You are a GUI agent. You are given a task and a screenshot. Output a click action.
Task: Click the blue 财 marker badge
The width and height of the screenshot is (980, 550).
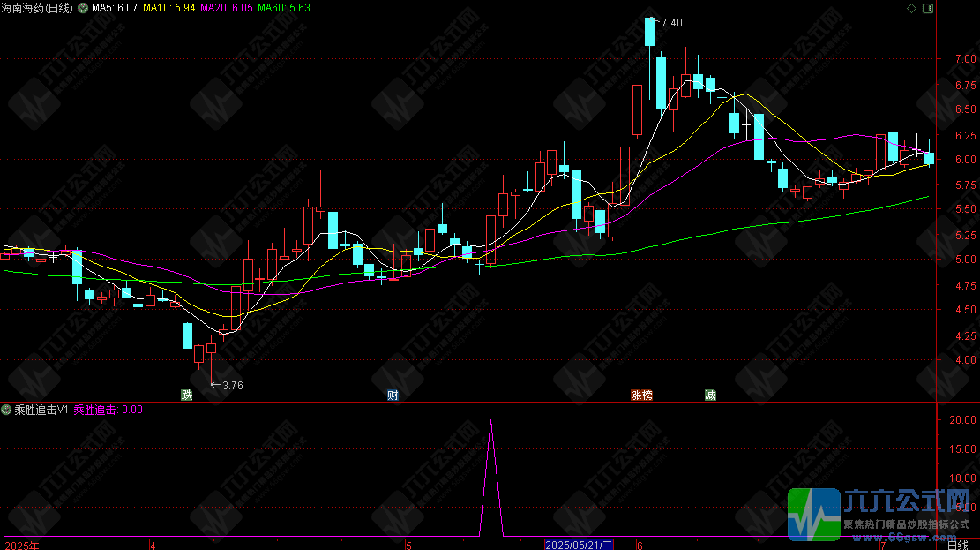pos(393,395)
